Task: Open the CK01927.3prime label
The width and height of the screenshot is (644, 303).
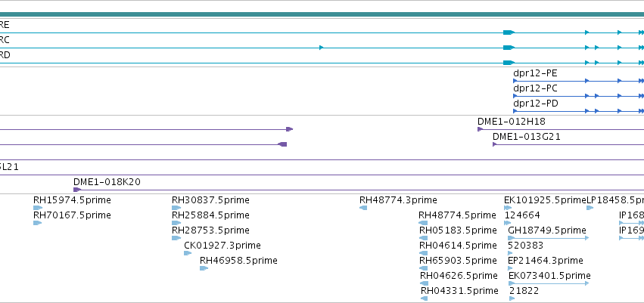Action: click(x=222, y=246)
